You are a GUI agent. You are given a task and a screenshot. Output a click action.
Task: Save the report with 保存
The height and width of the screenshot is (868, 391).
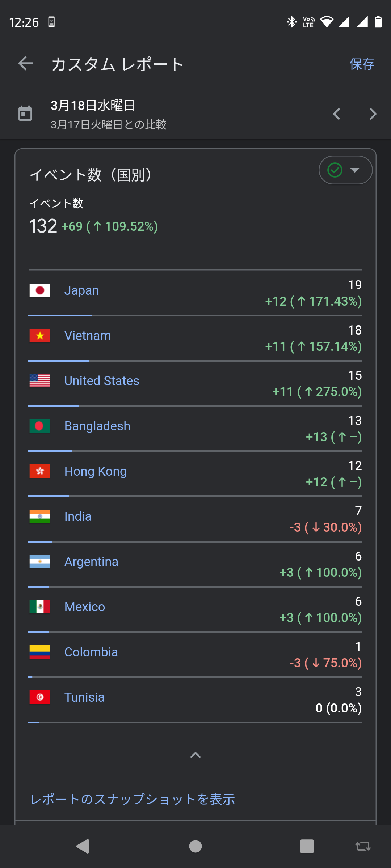point(362,64)
